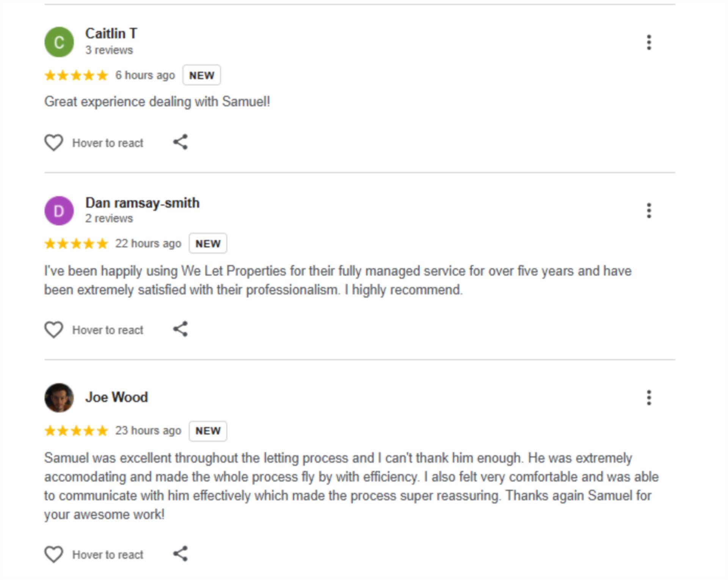Open more options for Caitlin T's review
This screenshot has height=580, width=728.
[x=649, y=42]
